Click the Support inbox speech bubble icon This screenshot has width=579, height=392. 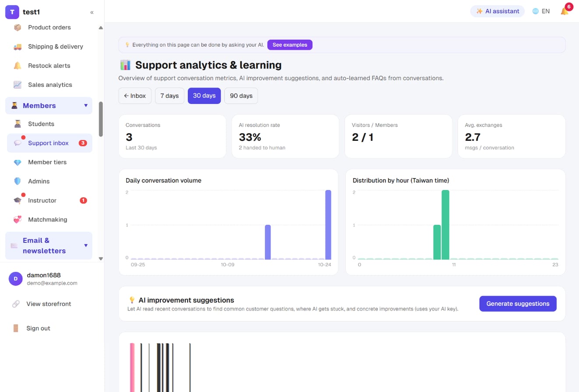(18, 143)
